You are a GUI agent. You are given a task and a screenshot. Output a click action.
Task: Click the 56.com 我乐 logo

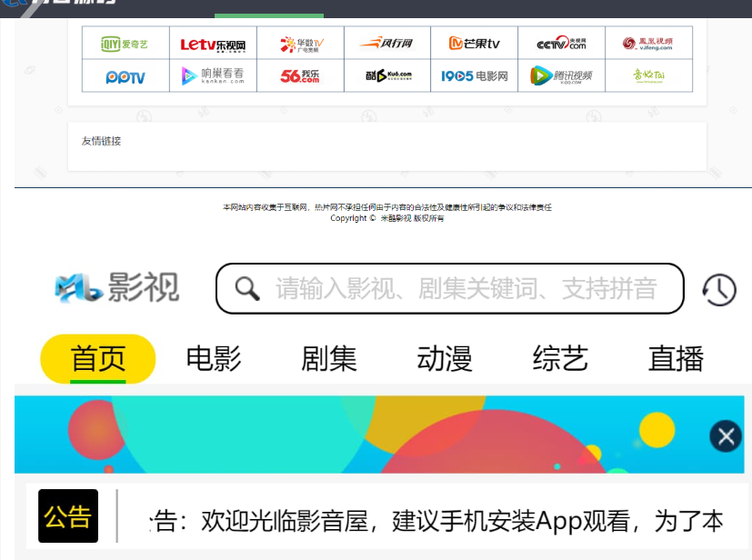click(302, 75)
